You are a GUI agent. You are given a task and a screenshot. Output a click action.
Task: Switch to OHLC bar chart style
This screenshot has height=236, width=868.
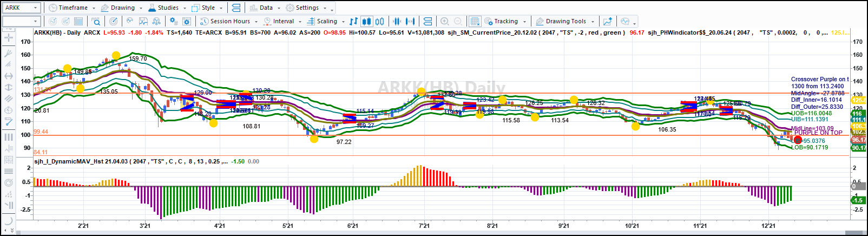[353, 21]
